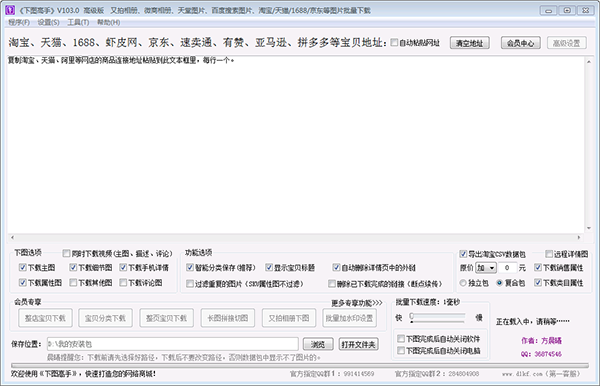
Task: Click the 打开文件夹 button
Action: (359, 344)
